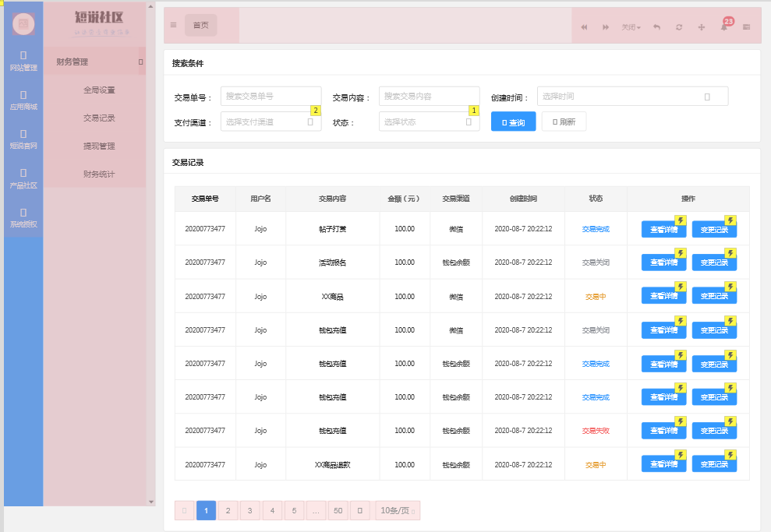Viewport: 771px width, 532px height.
Task: Open the 10条/页 page size dropdown
Action: coord(398,510)
